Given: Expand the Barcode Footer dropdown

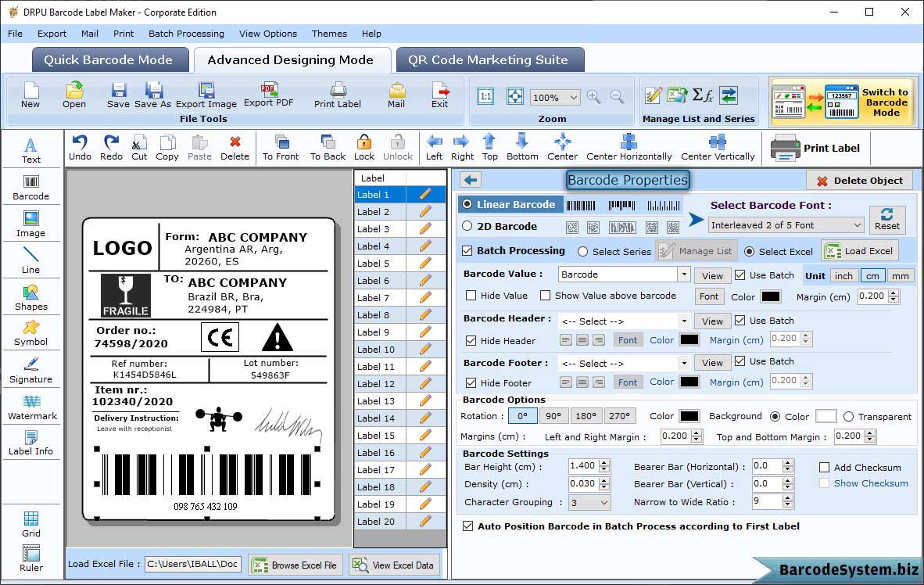Looking at the screenshot, I should coord(683,363).
